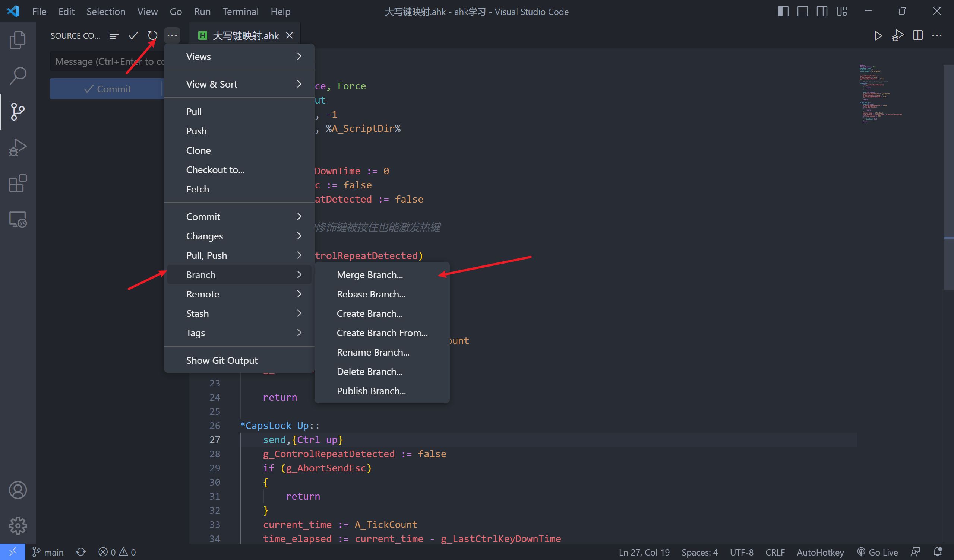Select the Run and Debug sidebar icon
Viewport: 954px width, 560px height.
(x=18, y=147)
